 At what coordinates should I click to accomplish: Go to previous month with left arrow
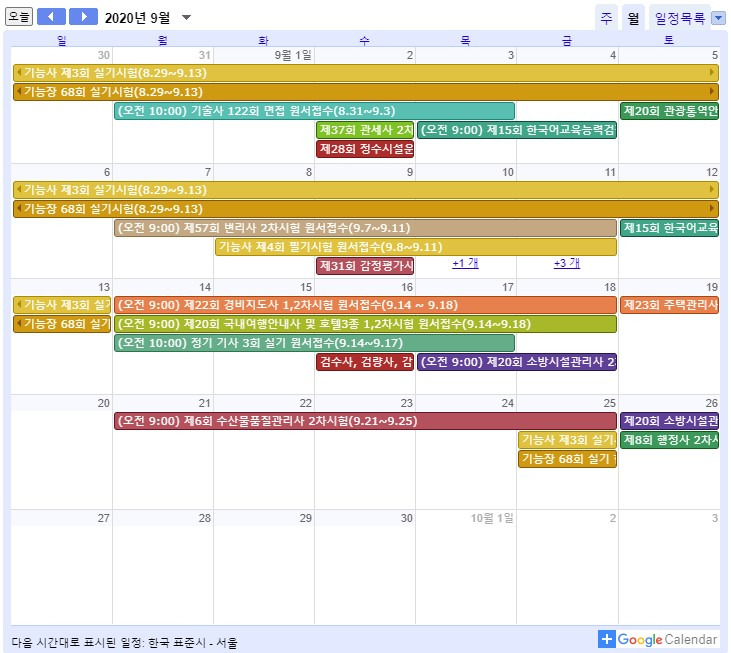pyautogui.click(x=51, y=17)
